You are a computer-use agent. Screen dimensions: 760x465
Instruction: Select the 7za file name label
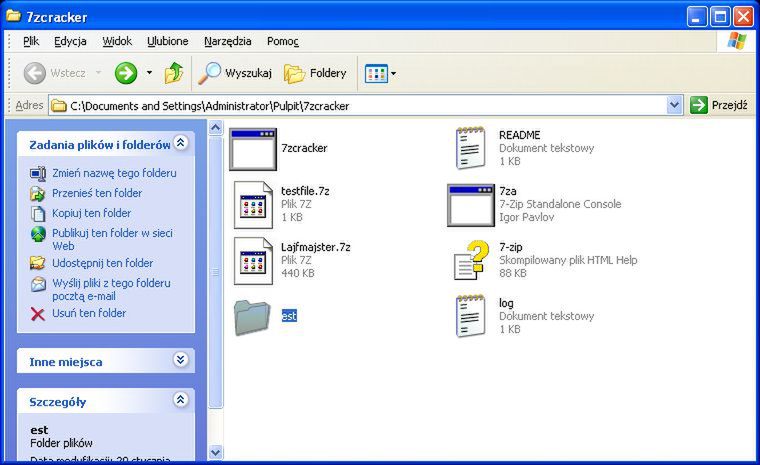click(507, 191)
